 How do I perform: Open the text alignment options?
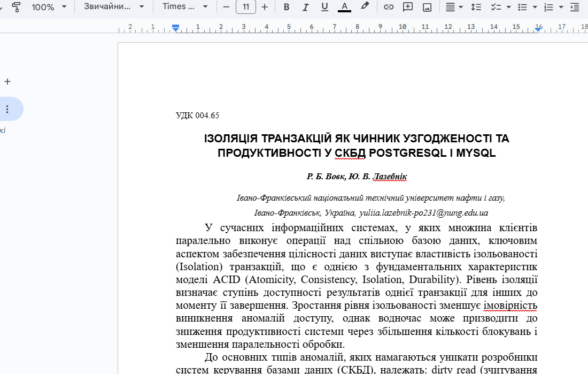454,7
